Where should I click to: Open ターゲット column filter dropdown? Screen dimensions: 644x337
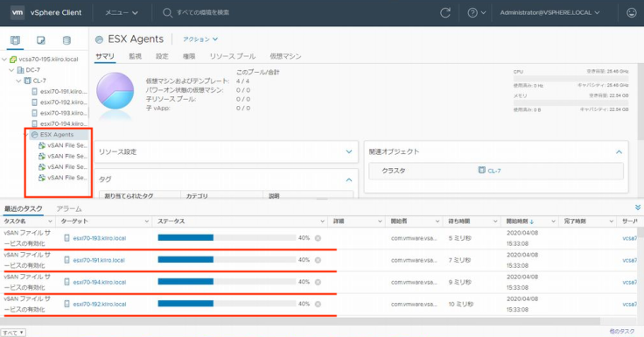pyautogui.click(x=147, y=221)
